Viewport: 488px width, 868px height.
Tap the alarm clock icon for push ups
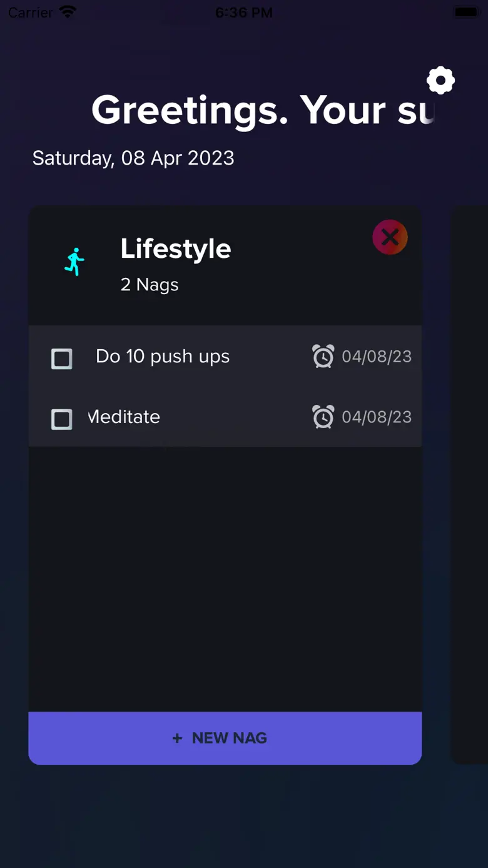click(x=323, y=357)
